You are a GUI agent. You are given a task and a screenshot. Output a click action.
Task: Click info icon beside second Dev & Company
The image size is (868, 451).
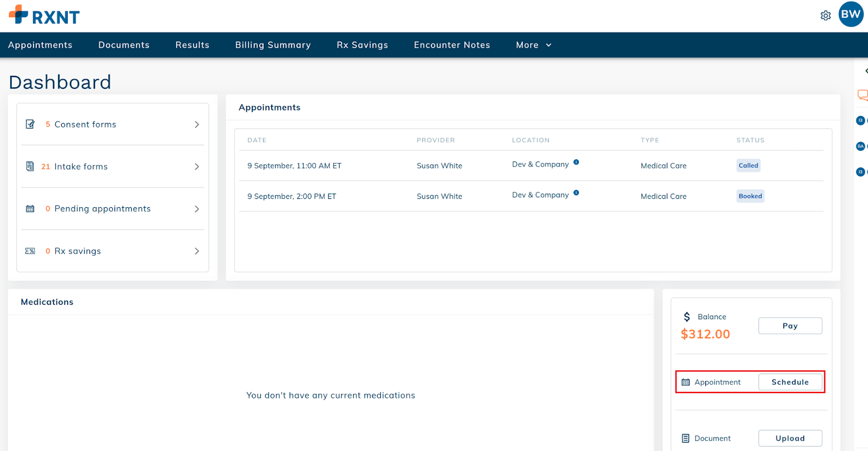576,193
